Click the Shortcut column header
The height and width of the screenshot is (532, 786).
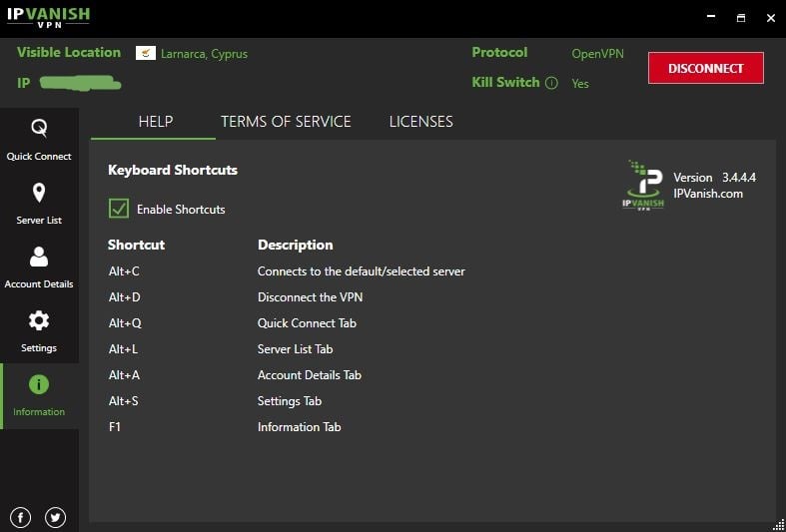click(136, 245)
